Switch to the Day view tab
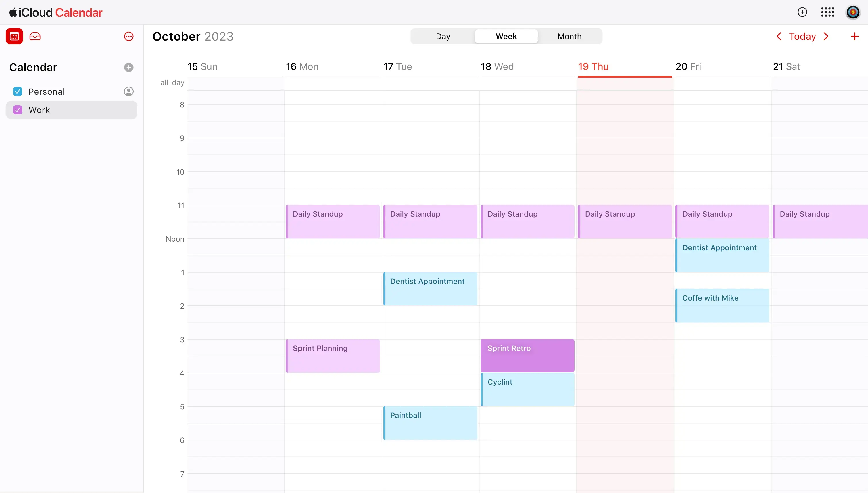868x493 pixels. click(443, 37)
